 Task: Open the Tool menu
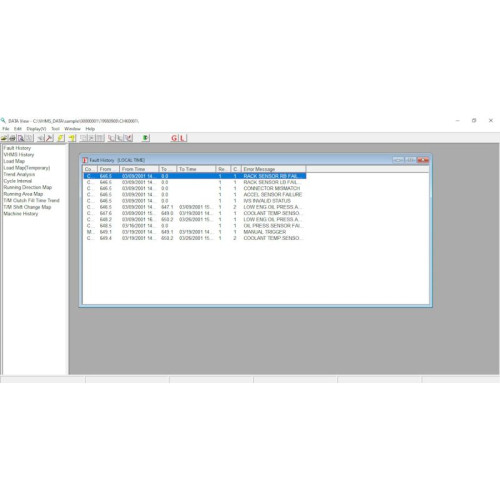(x=55, y=129)
